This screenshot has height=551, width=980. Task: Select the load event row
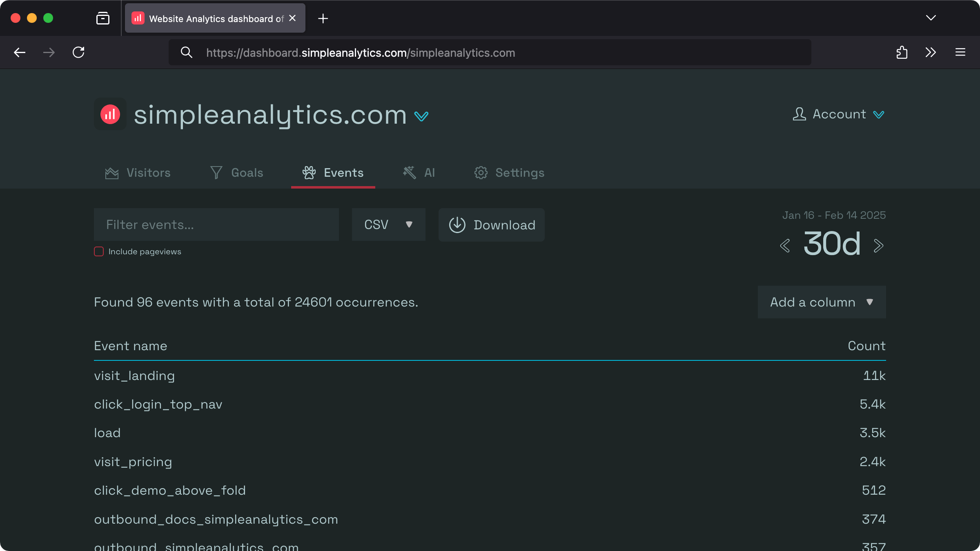point(490,433)
